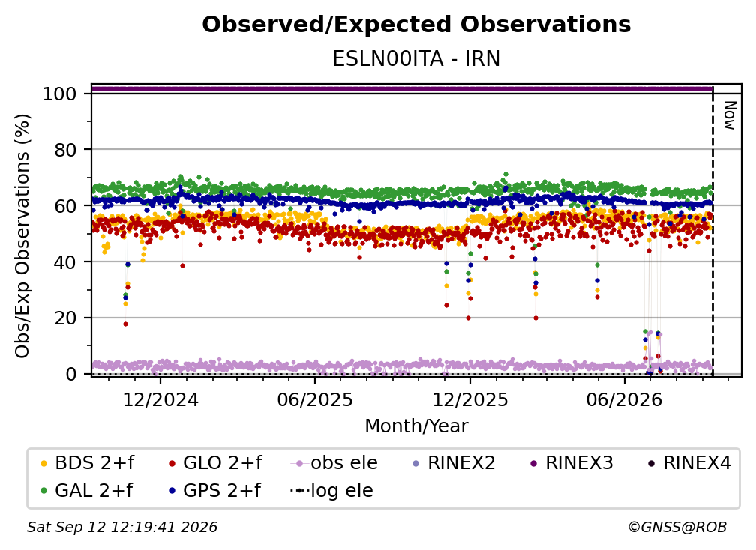756x550 pixels.
Task: Click the 06/2026 x-axis tick label
Action: (x=625, y=400)
